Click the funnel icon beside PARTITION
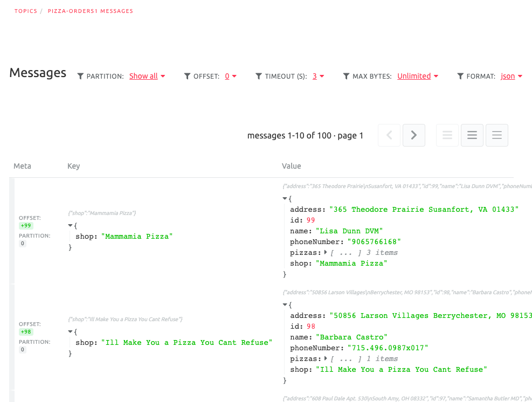 point(79,76)
